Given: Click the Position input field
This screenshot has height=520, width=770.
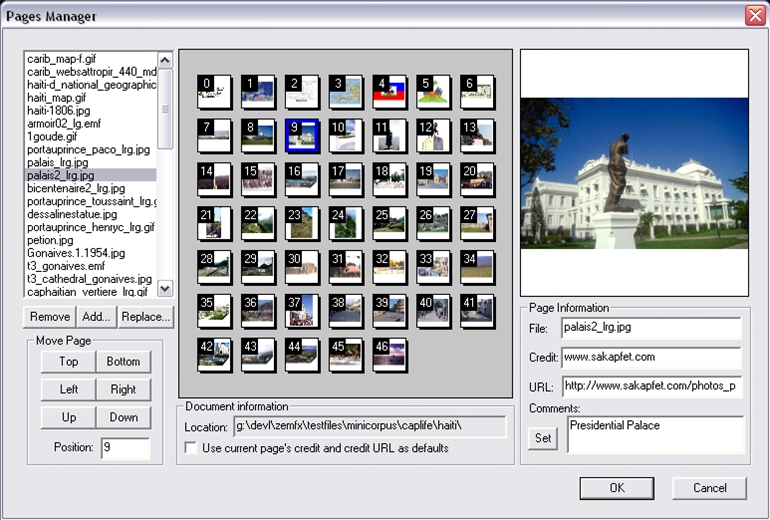Looking at the screenshot, I should click(x=124, y=448).
